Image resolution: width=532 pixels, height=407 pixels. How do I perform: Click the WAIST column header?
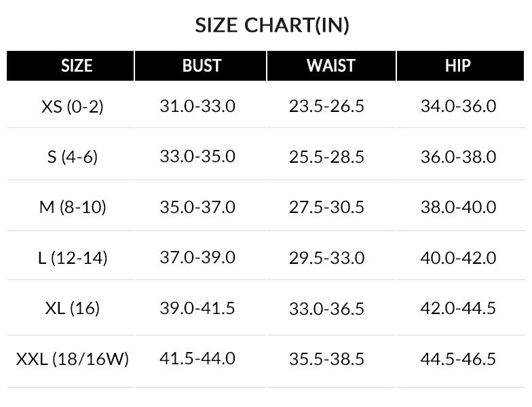coord(331,66)
